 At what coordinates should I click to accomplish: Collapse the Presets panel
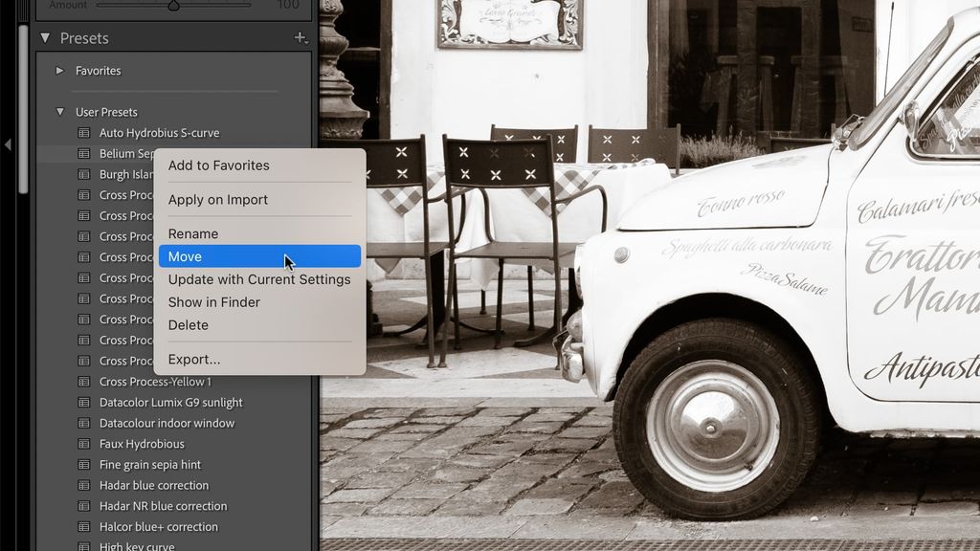click(x=44, y=38)
